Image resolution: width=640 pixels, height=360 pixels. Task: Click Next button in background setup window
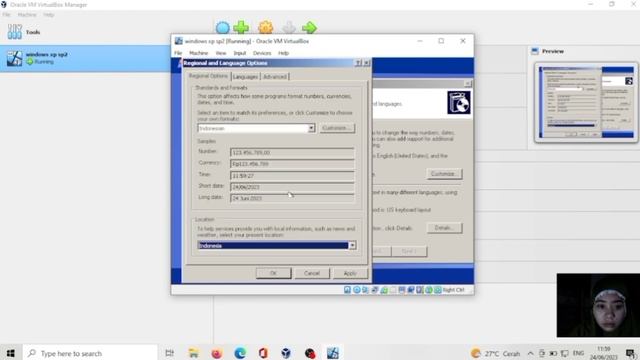tap(409, 251)
